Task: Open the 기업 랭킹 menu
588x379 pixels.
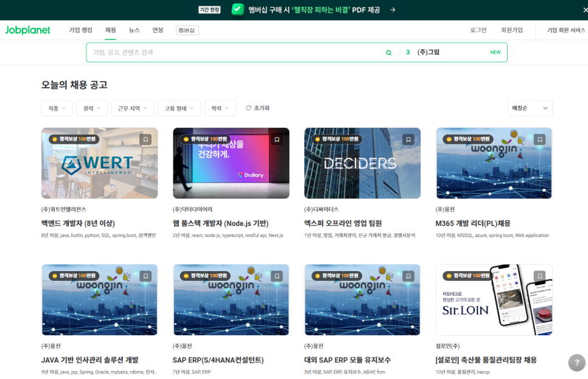Action: click(80, 30)
